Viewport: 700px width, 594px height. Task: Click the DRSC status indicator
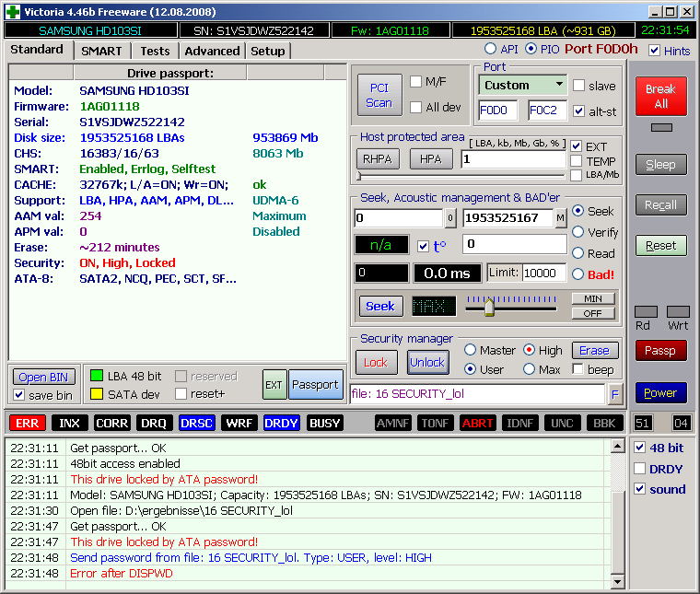tap(196, 423)
